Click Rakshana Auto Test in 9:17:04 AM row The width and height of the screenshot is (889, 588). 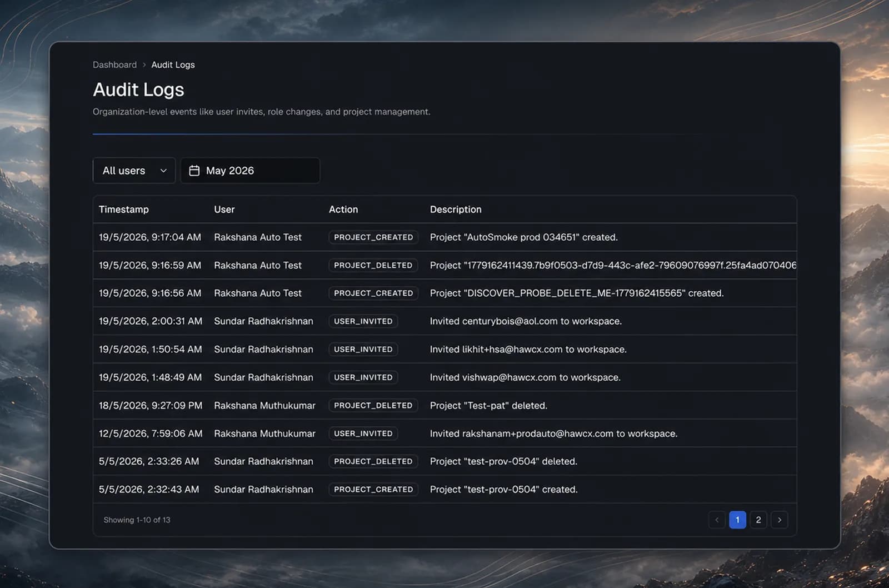click(258, 237)
